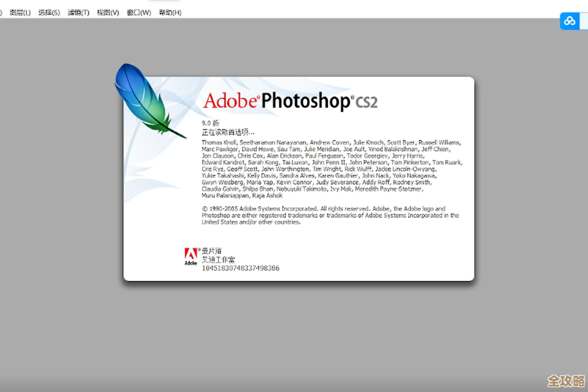Click the 麦片猪 credit text
The width and height of the screenshot is (588, 392).
coord(212,251)
